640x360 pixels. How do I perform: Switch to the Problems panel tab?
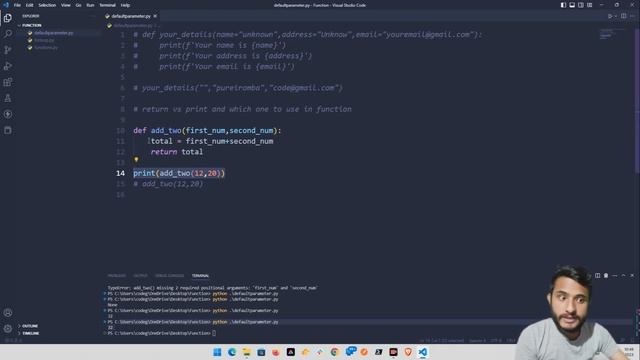coord(117,276)
